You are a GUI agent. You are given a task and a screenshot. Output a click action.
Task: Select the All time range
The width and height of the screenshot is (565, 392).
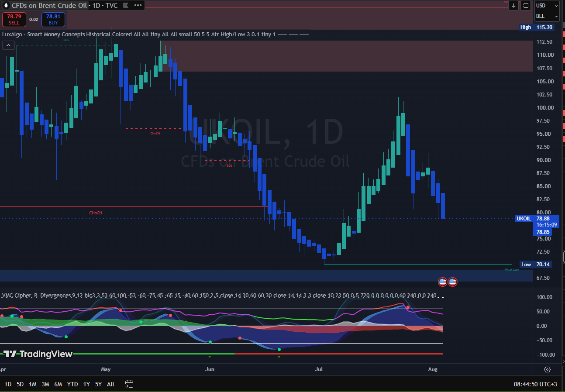pos(110,384)
